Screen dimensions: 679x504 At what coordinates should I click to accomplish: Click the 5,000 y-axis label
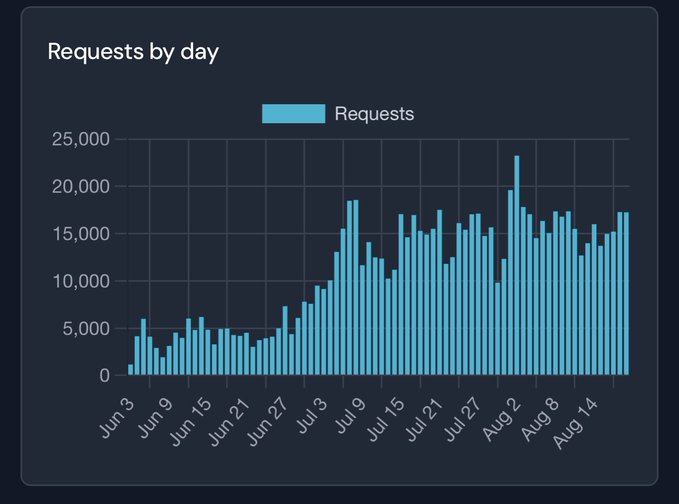pos(86,329)
